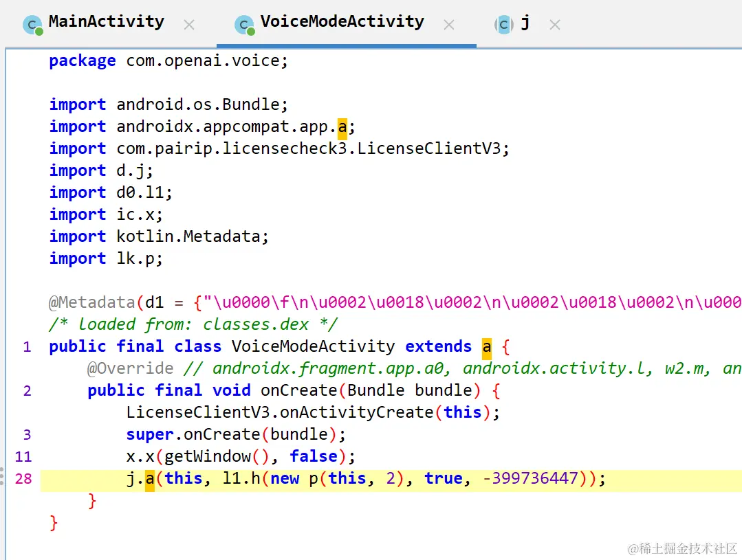Click onCreate method name in signature
This screenshot has height=560, width=742.
[298, 390]
